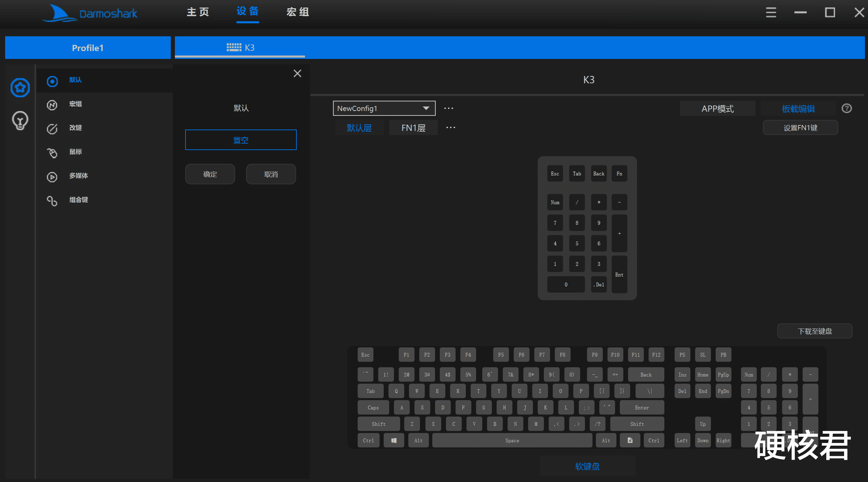
Task: Open the lightbulb lighting sidebar icon
Action: click(20, 120)
